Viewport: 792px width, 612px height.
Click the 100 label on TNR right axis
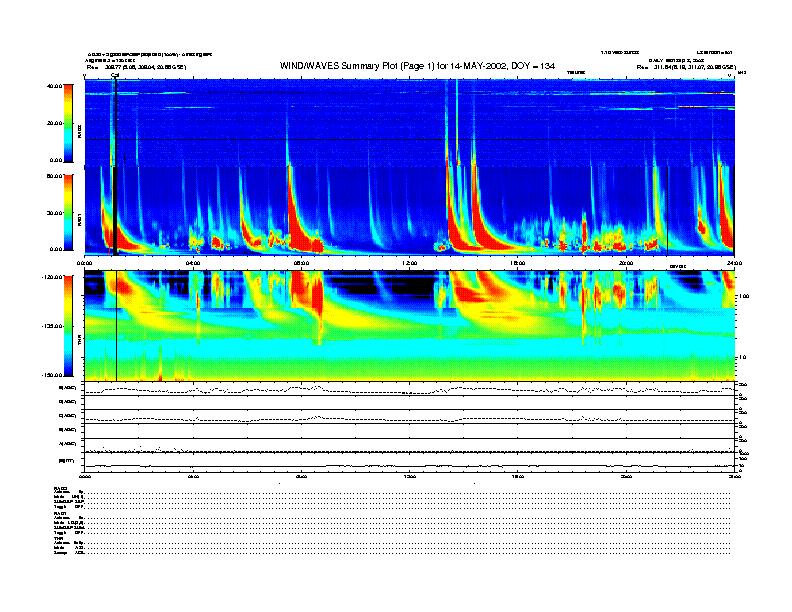pos(744,296)
